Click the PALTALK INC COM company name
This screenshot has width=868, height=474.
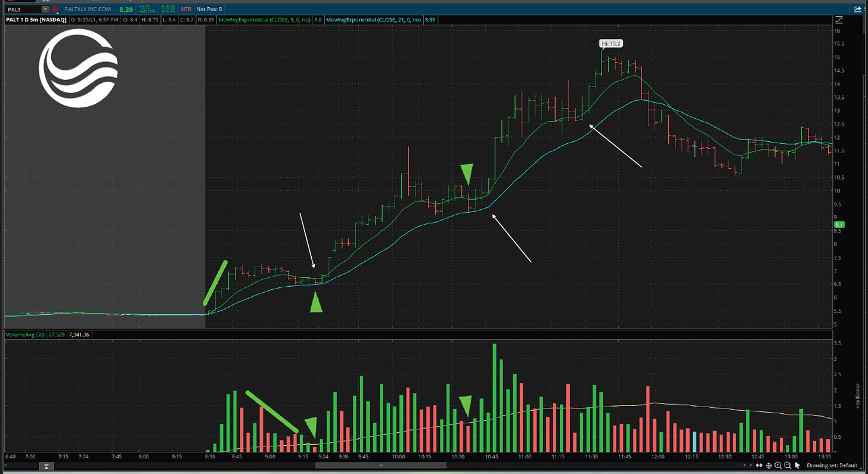coord(89,10)
